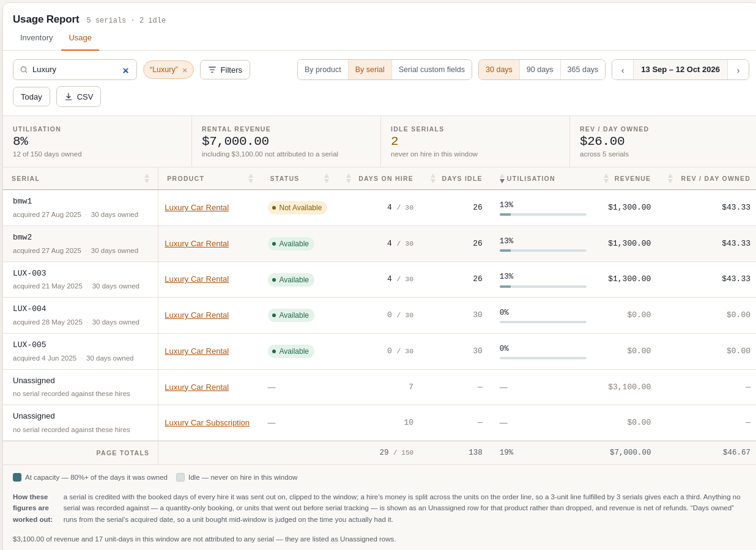Sort by Days Idle arrows
This screenshot has height=550, width=756.
[x=433, y=178]
